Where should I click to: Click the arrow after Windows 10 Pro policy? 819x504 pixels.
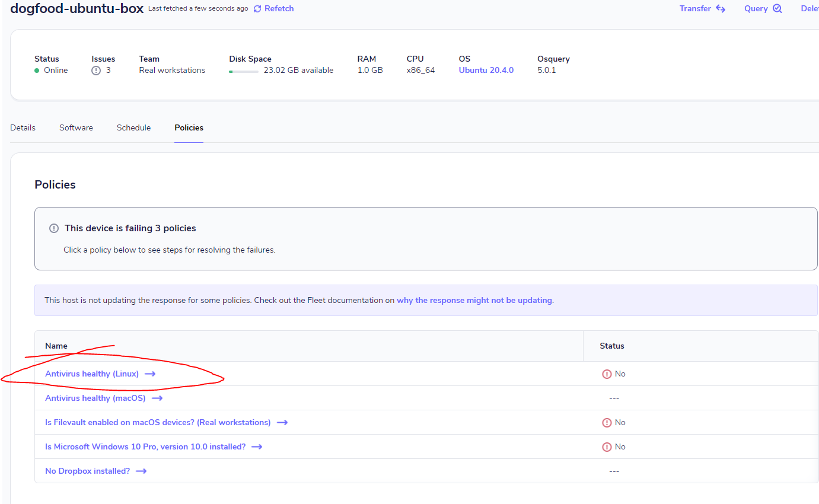[257, 447]
